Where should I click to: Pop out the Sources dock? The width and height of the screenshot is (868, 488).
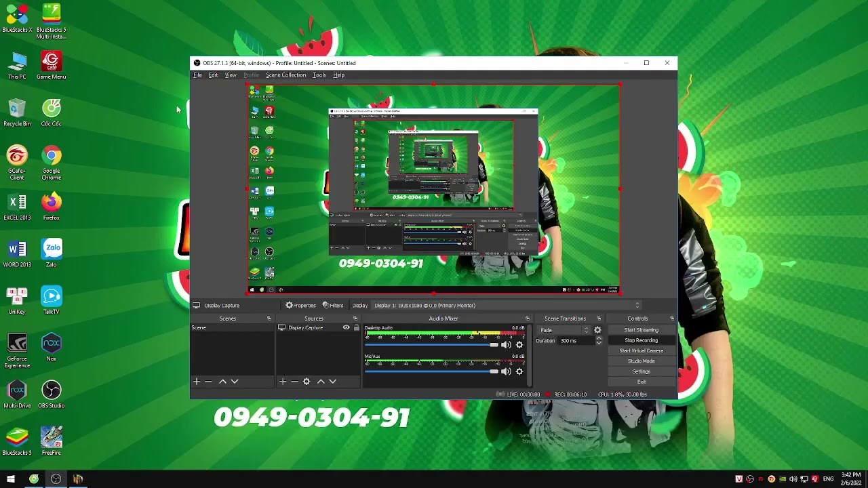point(355,319)
